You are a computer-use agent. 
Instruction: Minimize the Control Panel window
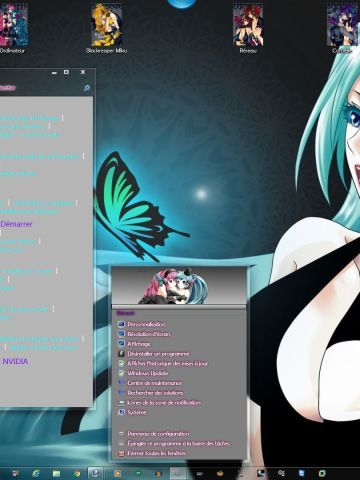pos(54,73)
